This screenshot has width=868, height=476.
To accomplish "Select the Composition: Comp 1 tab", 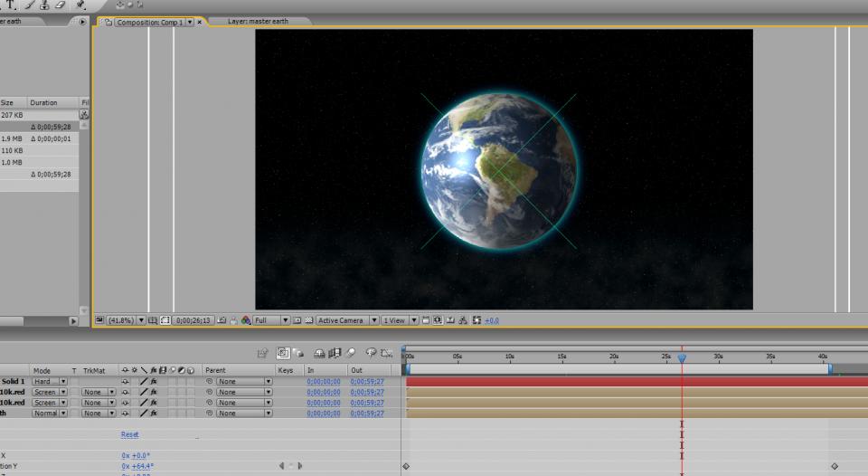I will 149,22.
